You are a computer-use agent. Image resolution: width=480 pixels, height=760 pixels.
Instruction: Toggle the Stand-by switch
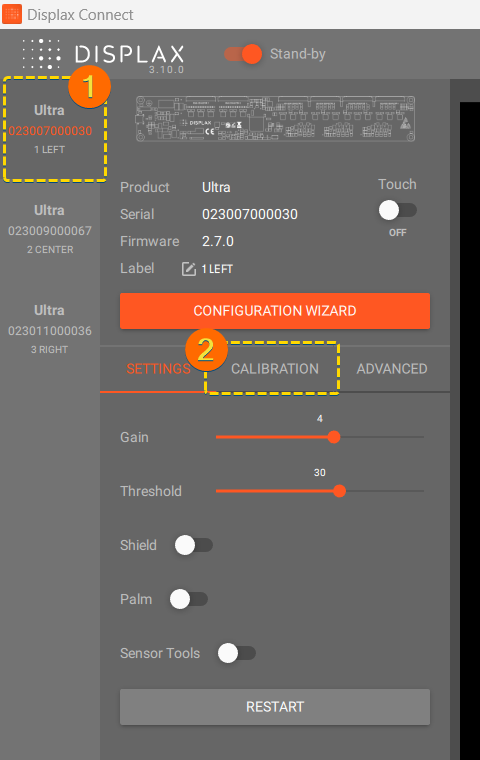click(243, 54)
